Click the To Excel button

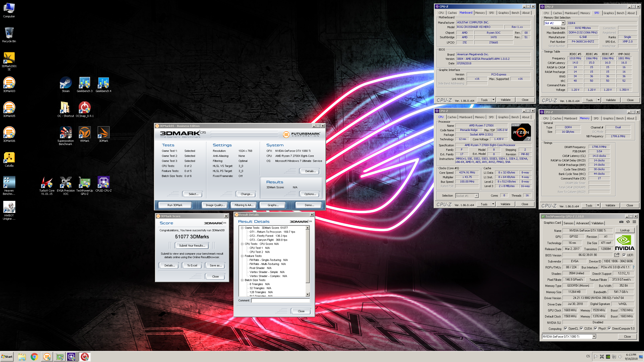[x=192, y=265]
